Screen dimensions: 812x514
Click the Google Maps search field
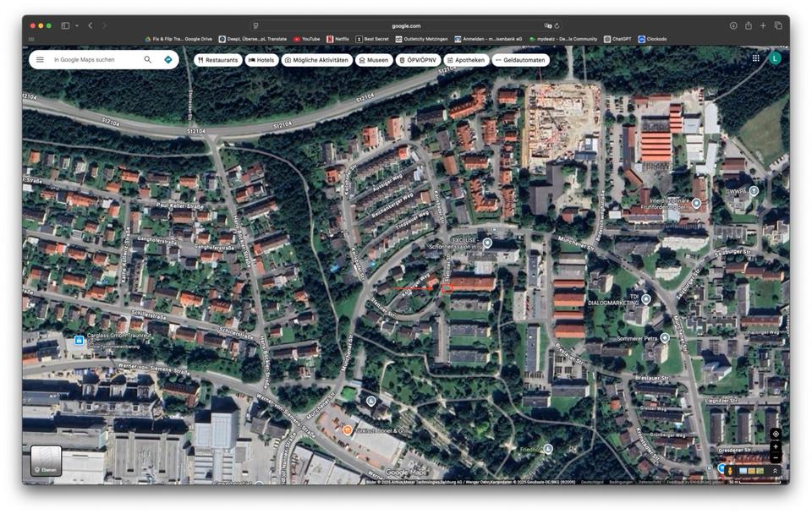(x=93, y=60)
